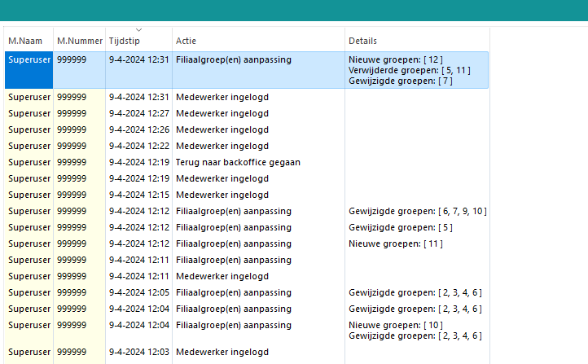Select the row with Nieuwe groepen [11]
The width and height of the screenshot is (588, 364).
coord(247,243)
